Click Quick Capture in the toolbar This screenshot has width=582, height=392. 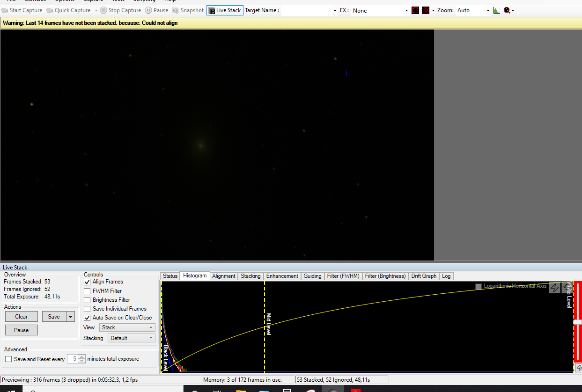click(x=68, y=10)
